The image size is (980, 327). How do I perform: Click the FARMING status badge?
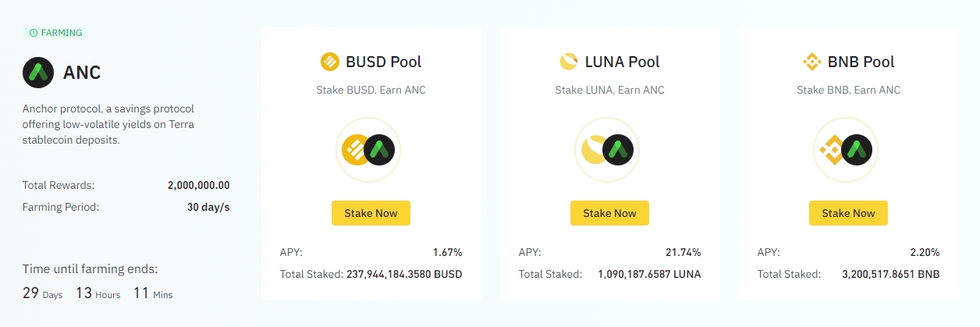(56, 33)
